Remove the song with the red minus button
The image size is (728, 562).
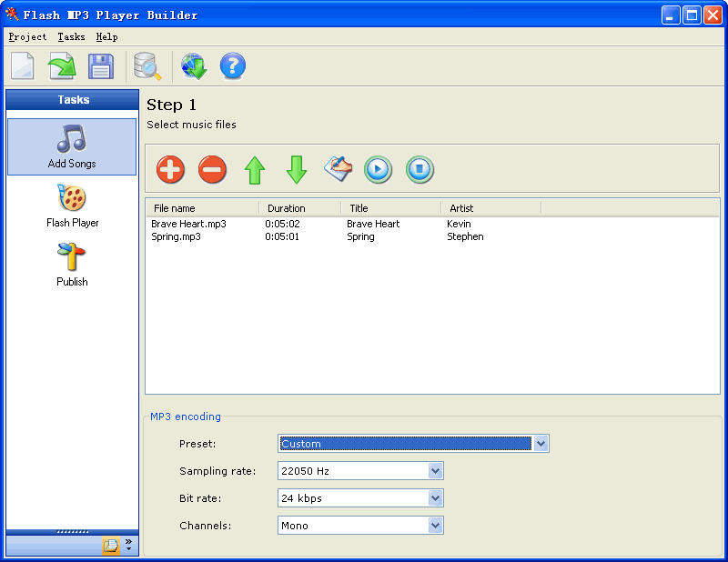pyautogui.click(x=212, y=169)
